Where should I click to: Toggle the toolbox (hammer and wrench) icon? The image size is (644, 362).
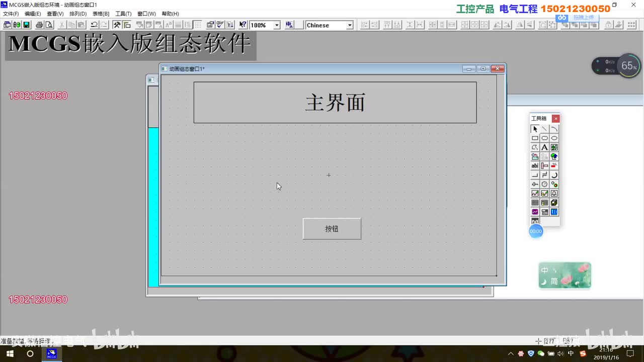(117, 25)
